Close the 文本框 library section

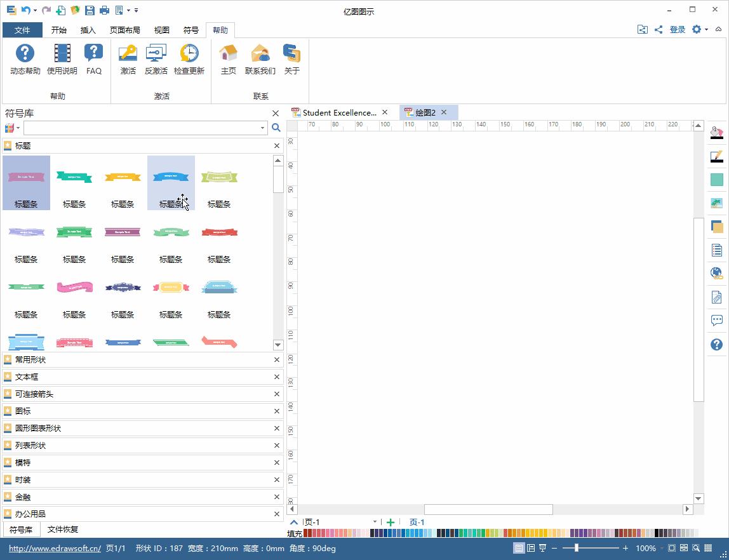pos(276,377)
